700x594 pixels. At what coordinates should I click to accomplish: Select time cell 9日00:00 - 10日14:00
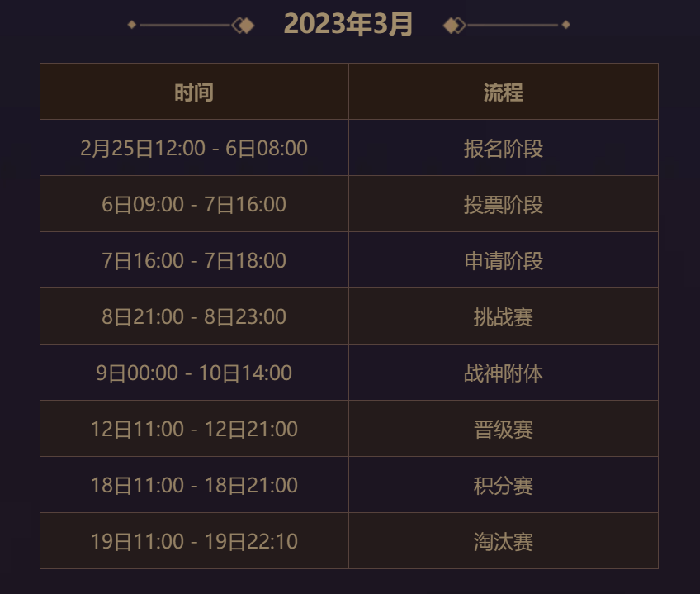[x=194, y=373]
